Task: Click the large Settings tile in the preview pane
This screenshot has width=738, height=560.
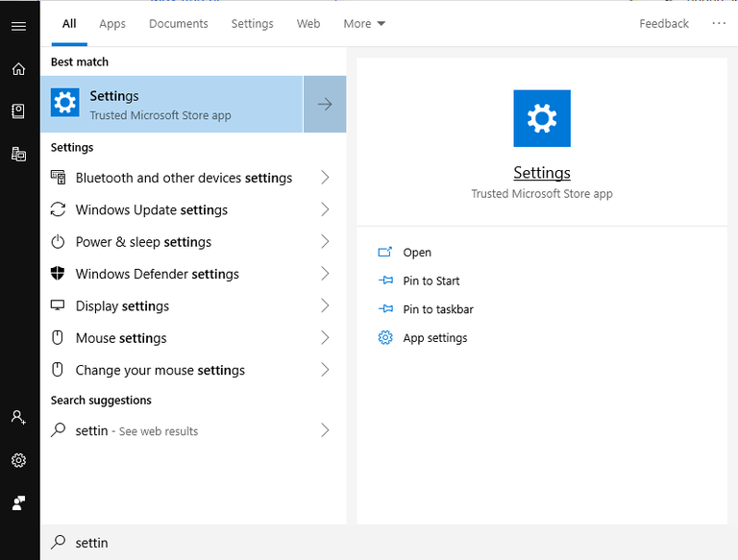Action: [x=542, y=118]
